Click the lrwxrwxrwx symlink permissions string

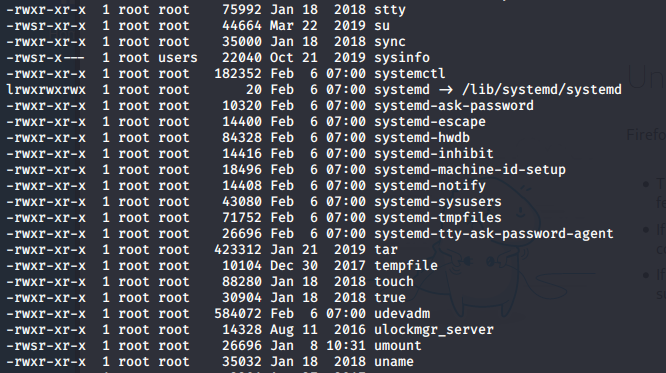tap(45, 90)
